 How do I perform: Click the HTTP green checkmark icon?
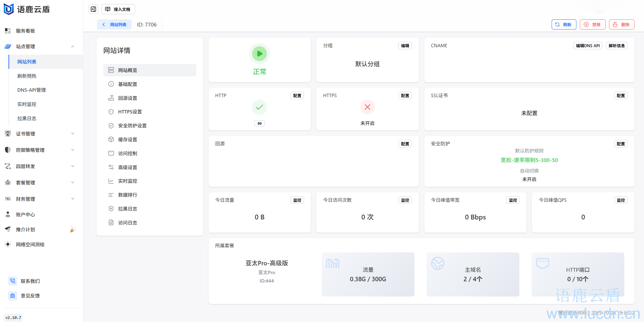[260, 107]
